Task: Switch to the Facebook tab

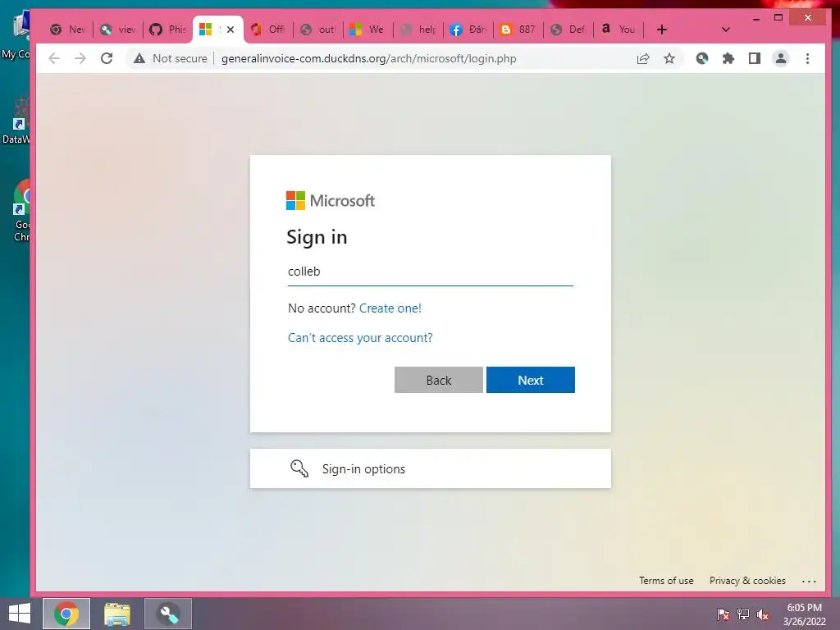Action: coord(468,30)
